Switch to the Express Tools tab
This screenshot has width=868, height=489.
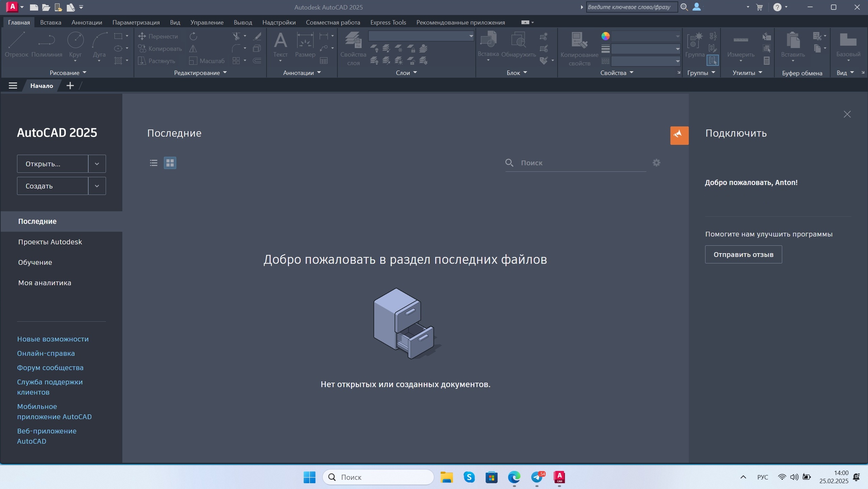388,22
